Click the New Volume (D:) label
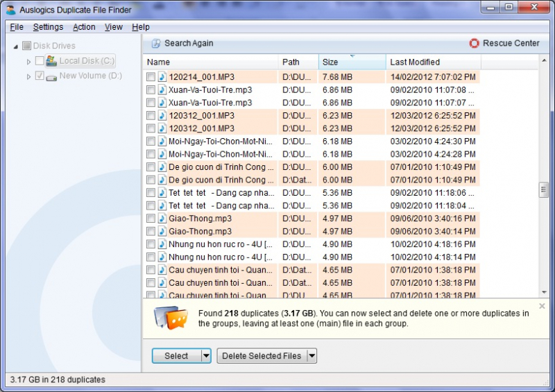Image resolution: width=555 pixels, height=392 pixels. point(91,76)
